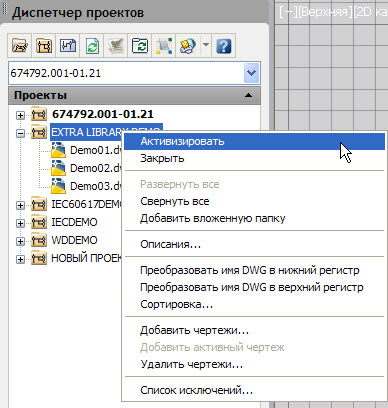
Task: Select 674792.001-01.21 in project tree
Action: [103, 114]
